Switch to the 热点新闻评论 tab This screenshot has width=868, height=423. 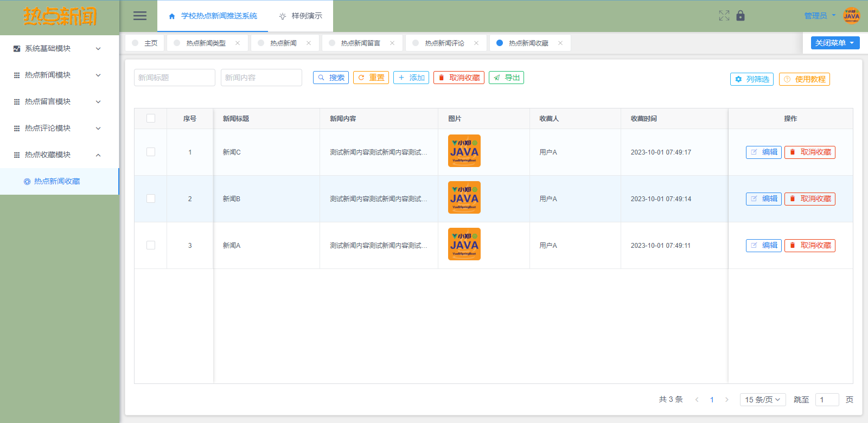444,43
